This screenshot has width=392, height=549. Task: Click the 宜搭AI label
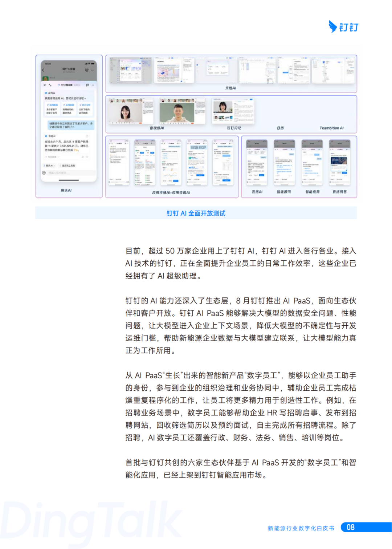pyautogui.click(x=257, y=192)
